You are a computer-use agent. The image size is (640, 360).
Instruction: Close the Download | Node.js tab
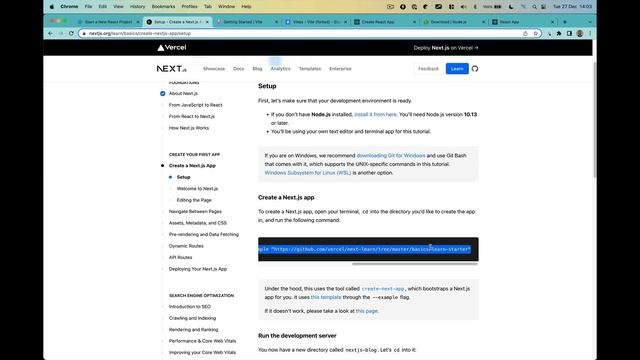point(484,22)
